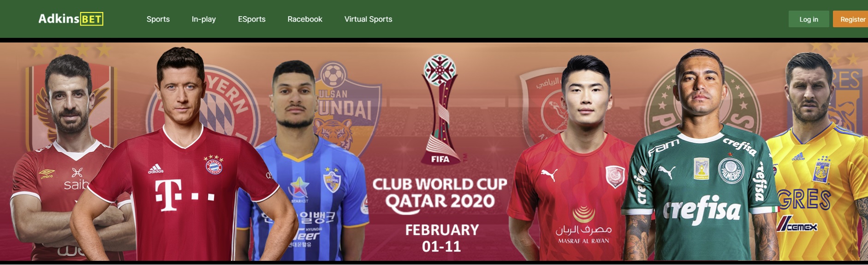Click the February 01-11 date text
Screen dimensions: 868x265
tap(442, 238)
